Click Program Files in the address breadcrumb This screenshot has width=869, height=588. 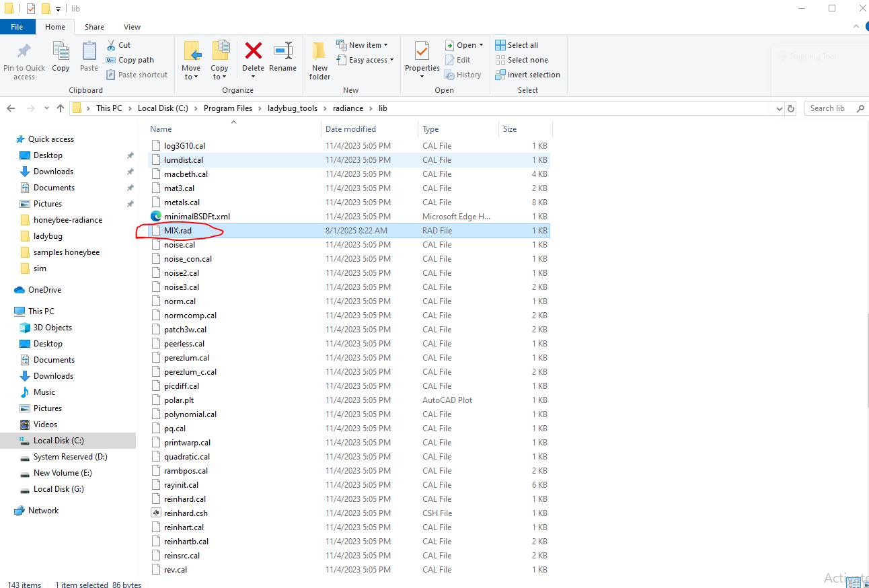pos(228,108)
